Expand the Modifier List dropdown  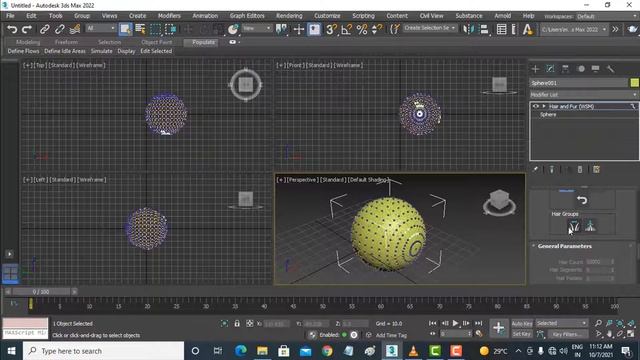584,94
